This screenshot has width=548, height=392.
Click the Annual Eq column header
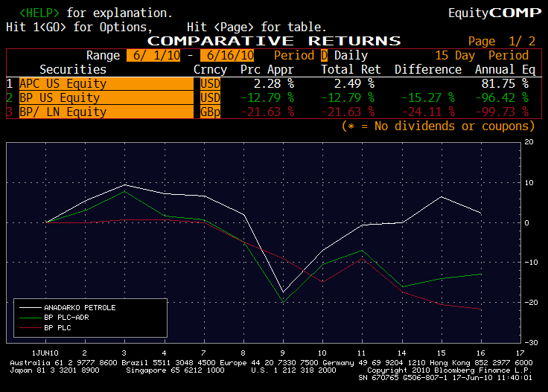(x=505, y=70)
